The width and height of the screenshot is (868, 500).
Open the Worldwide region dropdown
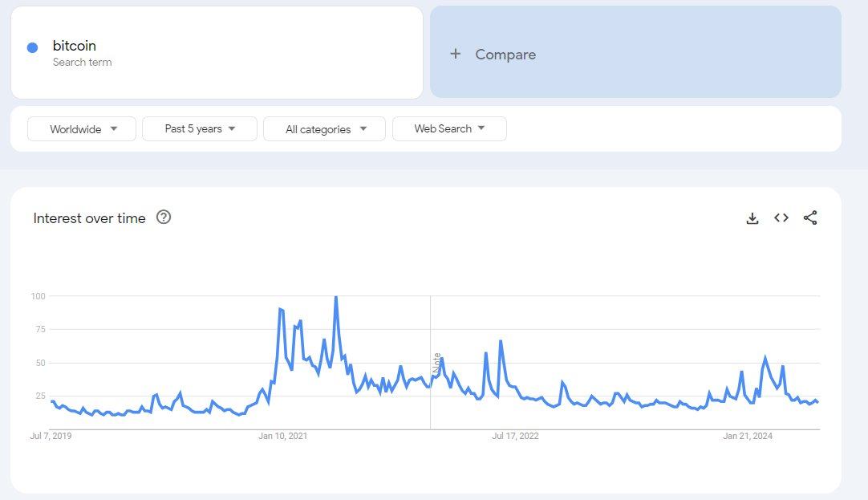(83, 129)
